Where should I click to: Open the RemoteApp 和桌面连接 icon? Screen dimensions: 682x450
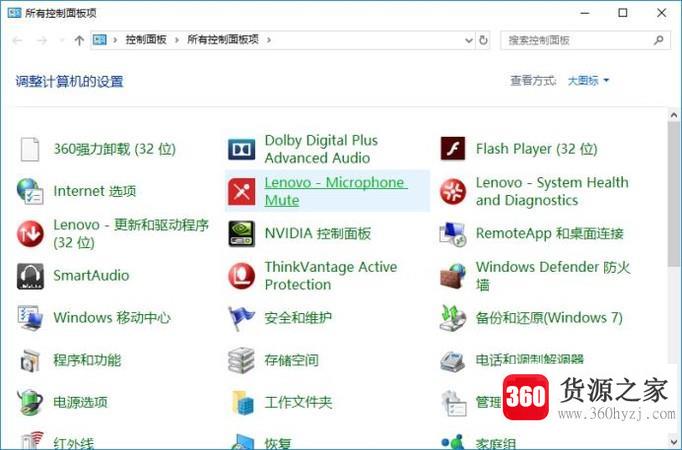coord(453,234)
